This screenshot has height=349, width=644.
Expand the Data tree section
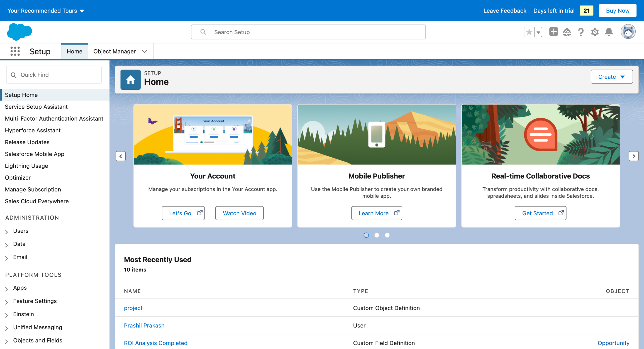[7, 245]
